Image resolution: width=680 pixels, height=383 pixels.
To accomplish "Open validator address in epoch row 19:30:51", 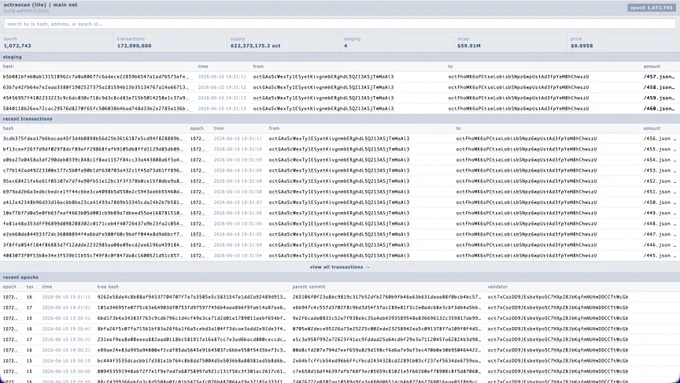I will [x=558, y=318].
